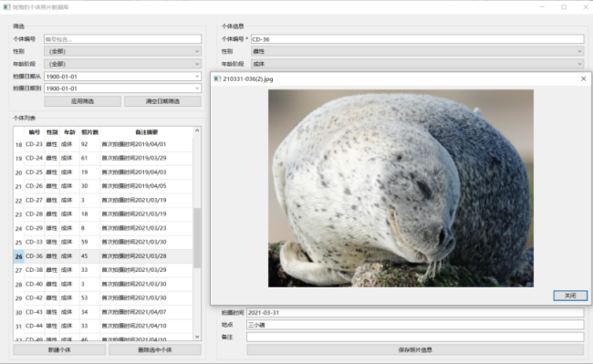Select row CD-24 in the individual list

pyautogui.click(x=109, y=158)
